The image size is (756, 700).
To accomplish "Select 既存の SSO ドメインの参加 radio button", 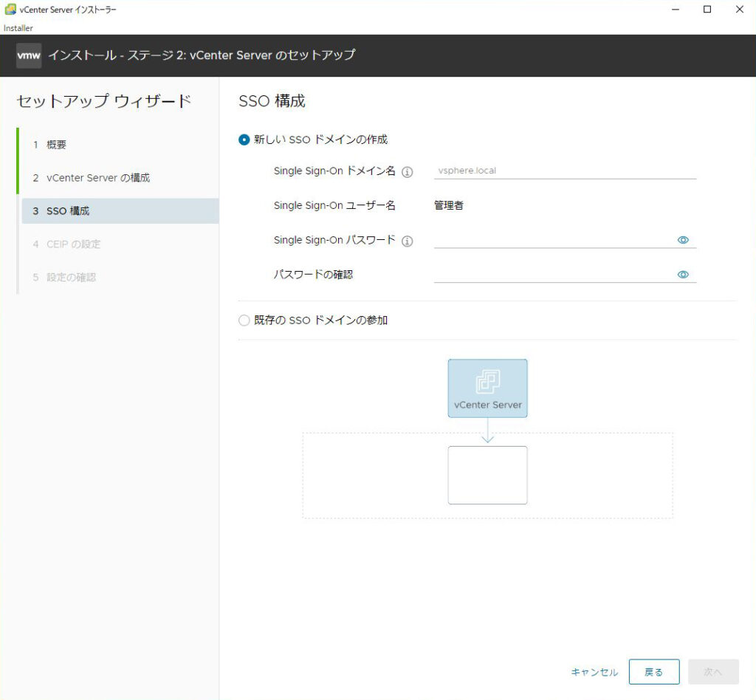I will click(244, 320).
